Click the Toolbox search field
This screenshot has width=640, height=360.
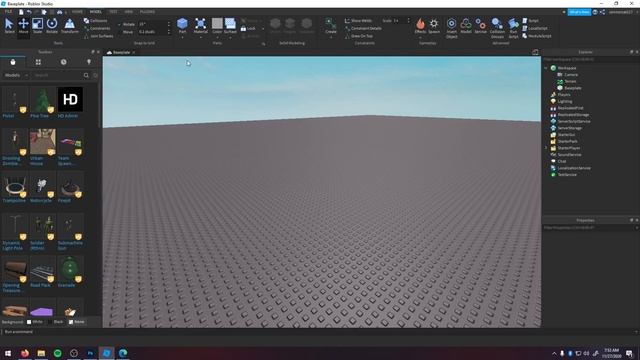click(x=57, y=76)
